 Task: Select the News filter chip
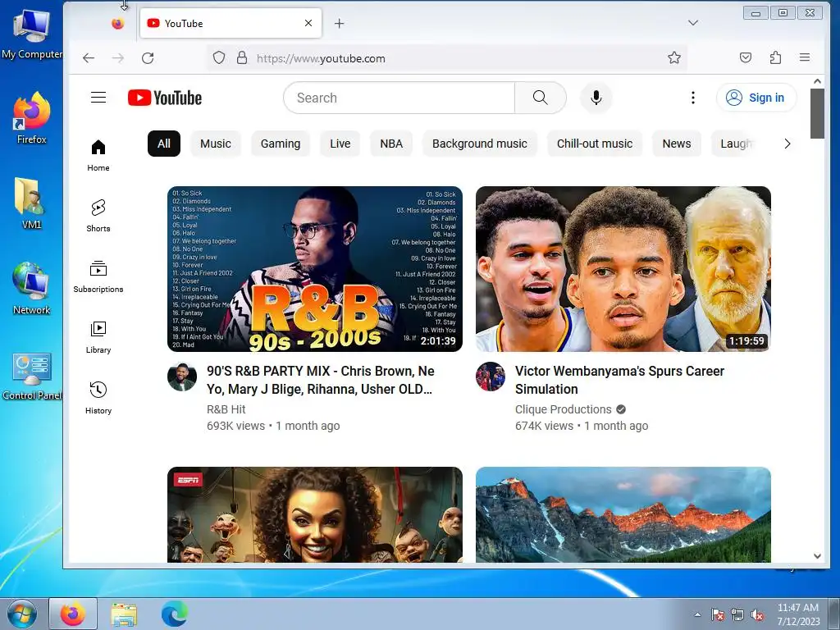(x=677, y=144)
